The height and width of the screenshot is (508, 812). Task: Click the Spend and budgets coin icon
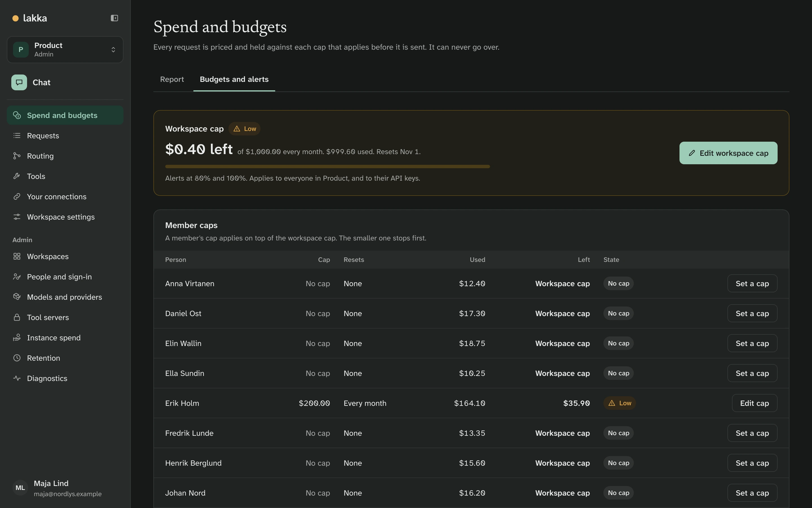(x=17, y=115)
